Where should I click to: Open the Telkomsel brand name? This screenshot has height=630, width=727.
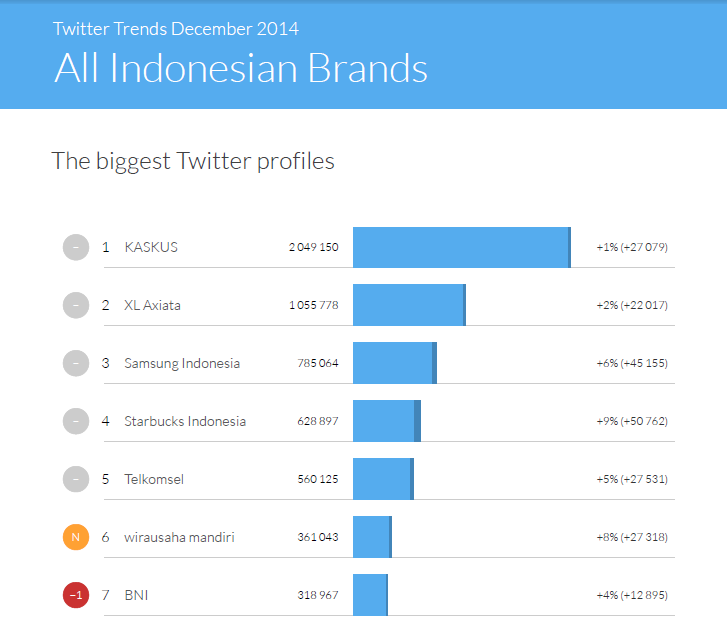(154, 479)
